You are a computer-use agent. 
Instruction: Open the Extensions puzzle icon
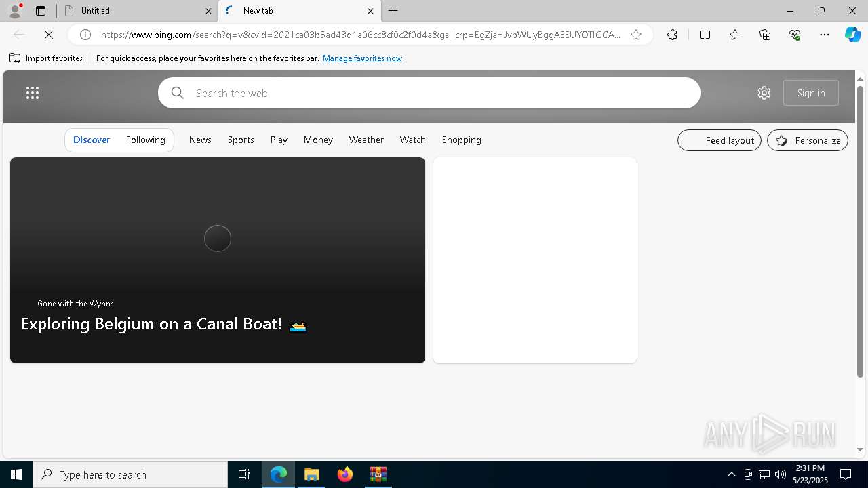point(672,35)
